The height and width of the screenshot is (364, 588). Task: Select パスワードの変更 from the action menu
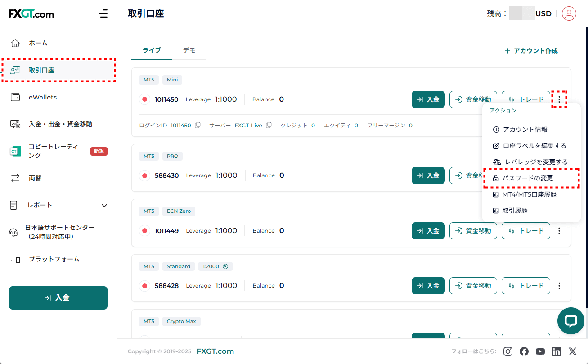[x=527, y=178]
